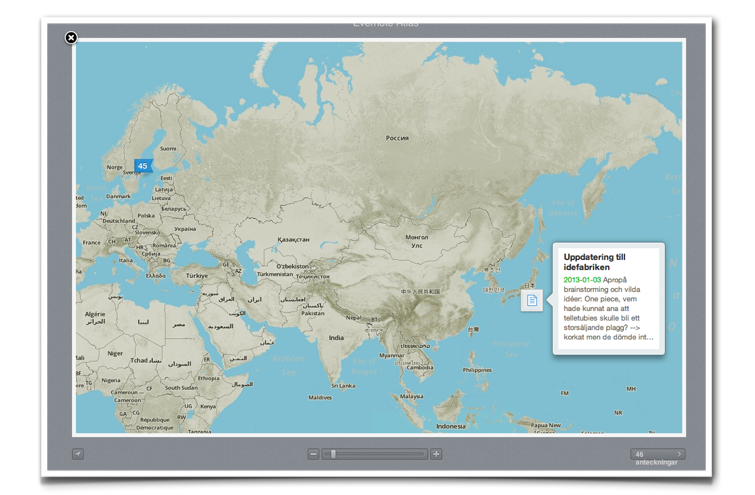
Task: Click the Монгол Улс label
Action: click(x=416, y=241)
